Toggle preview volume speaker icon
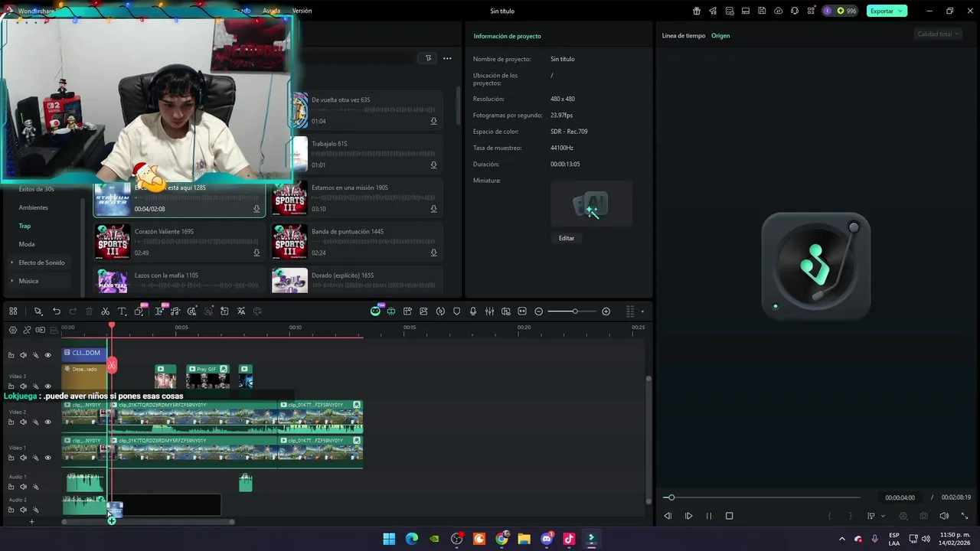Image resolution: width=980 pixels, height=551 pixels. (x=944, y=516)
